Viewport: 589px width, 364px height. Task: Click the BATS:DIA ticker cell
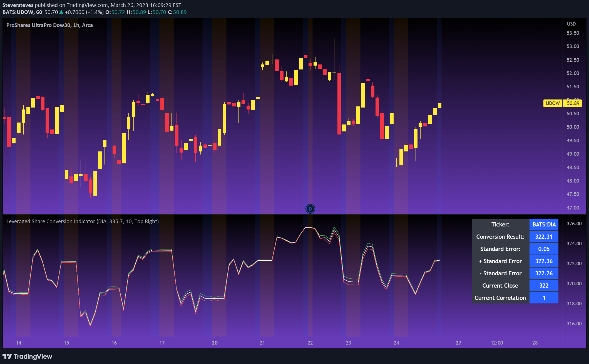pyautogui.click(x=544, y=225)
